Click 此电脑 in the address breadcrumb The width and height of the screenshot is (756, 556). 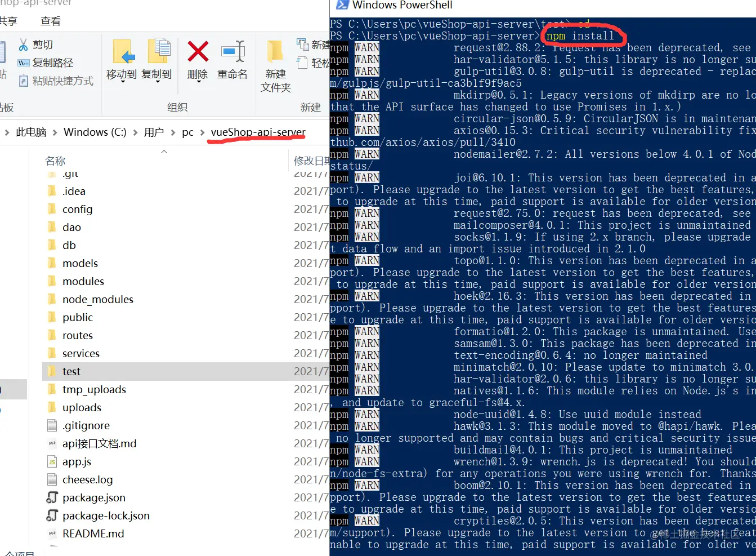click(31, 132)
